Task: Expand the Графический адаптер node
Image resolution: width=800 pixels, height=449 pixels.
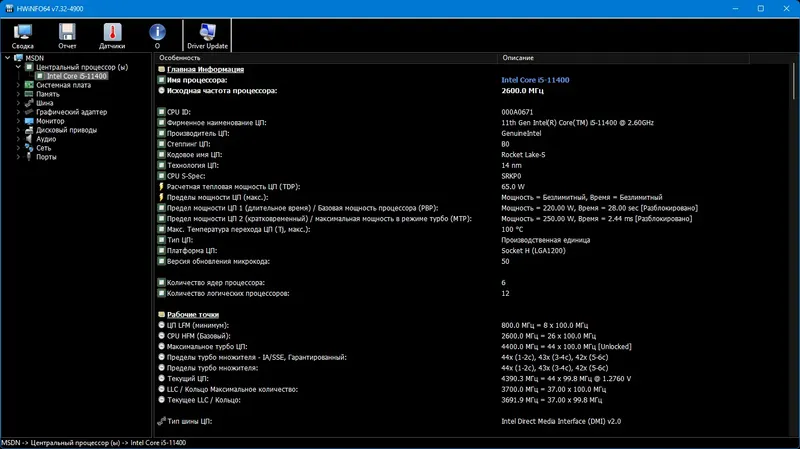Action: coord(18,112)
